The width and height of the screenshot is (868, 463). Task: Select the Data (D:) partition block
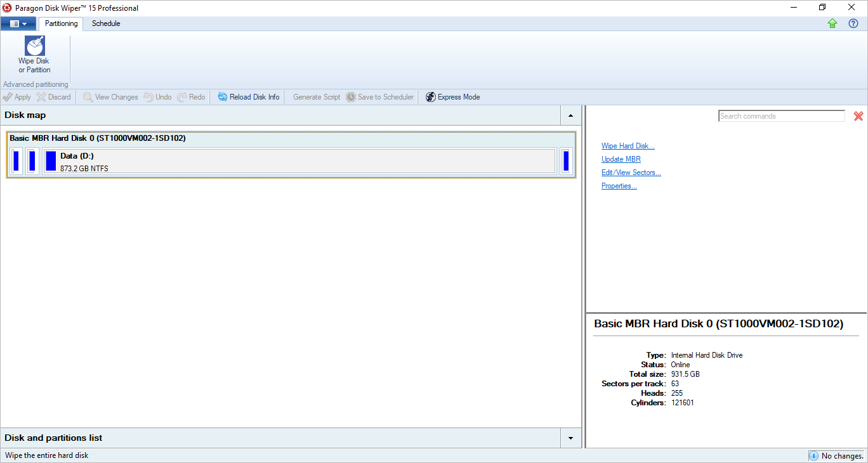click(299, 161)
